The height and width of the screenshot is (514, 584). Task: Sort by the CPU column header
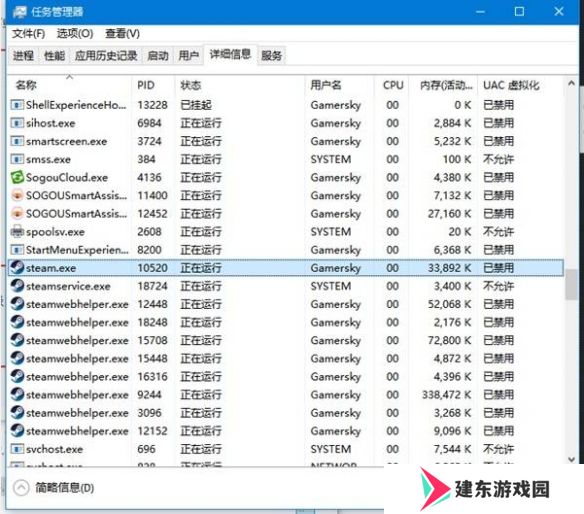coord(393,85)
